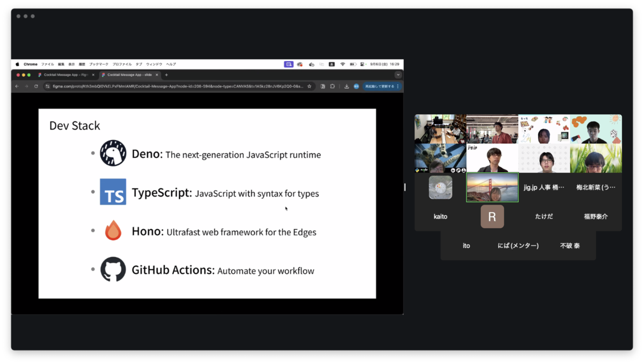Reload the Figma page
This screenshot has width=644, height=364.
coord(36,86)
